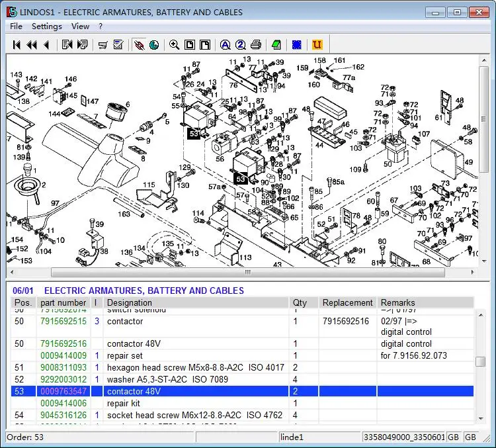Screen dimensions: 496x448
Task: Click the first page-view icon
Action: tap(190, 45)
